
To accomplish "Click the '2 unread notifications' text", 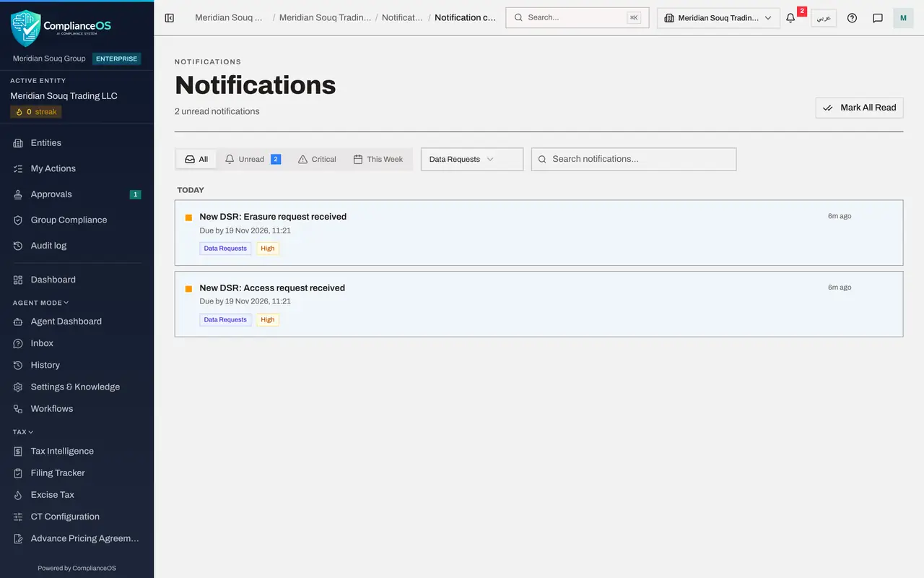I will 217,111.
